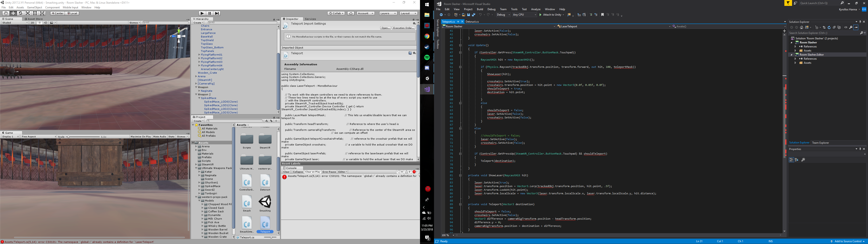Expand FlyingPlatform01 in Hierarchy
The height and width of the screenshot is (244, 868).
pos(199,55)
